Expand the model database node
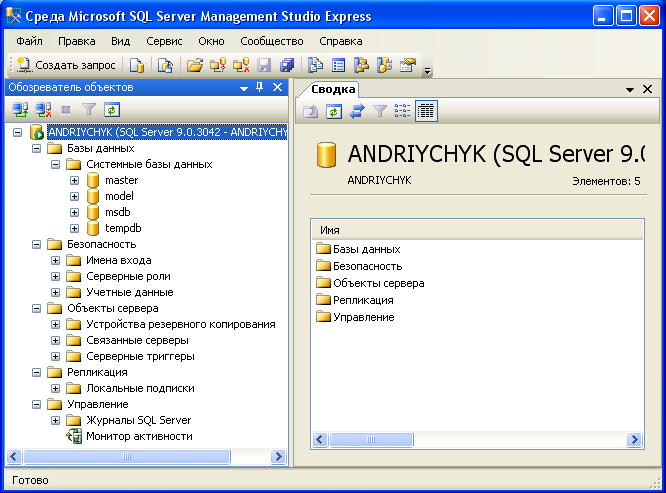 tap(74, 197)
